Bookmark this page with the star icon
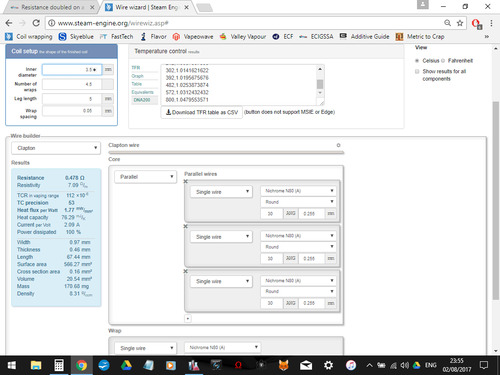Screen dimensions: 500x375 [x=460, y=23]
